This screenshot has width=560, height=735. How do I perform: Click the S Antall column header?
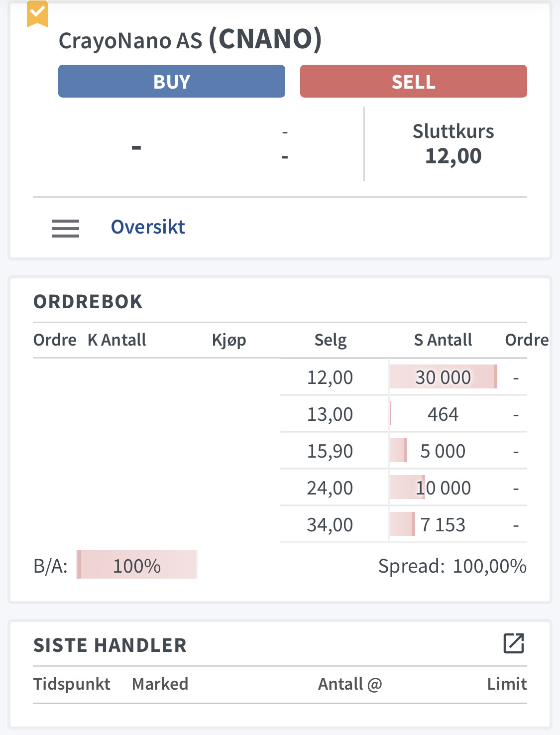coord(443,340)
